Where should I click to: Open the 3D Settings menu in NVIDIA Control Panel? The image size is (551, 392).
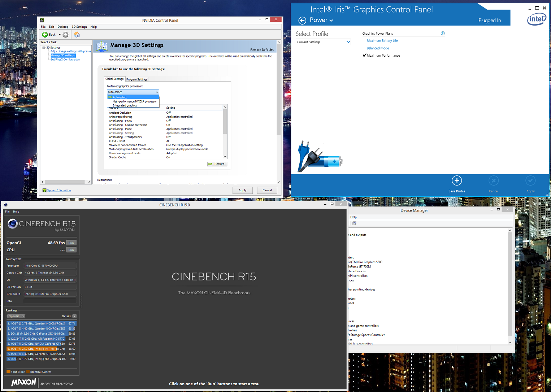coord(79,27)
